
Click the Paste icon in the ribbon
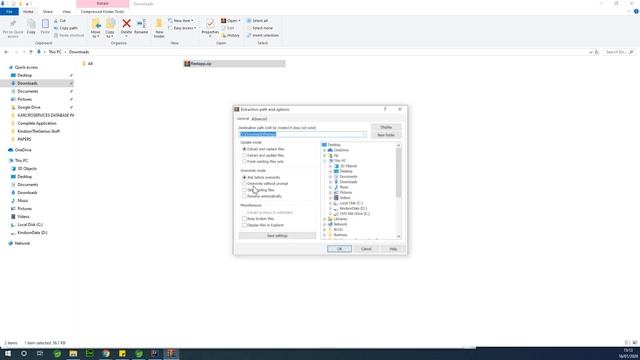45,25
